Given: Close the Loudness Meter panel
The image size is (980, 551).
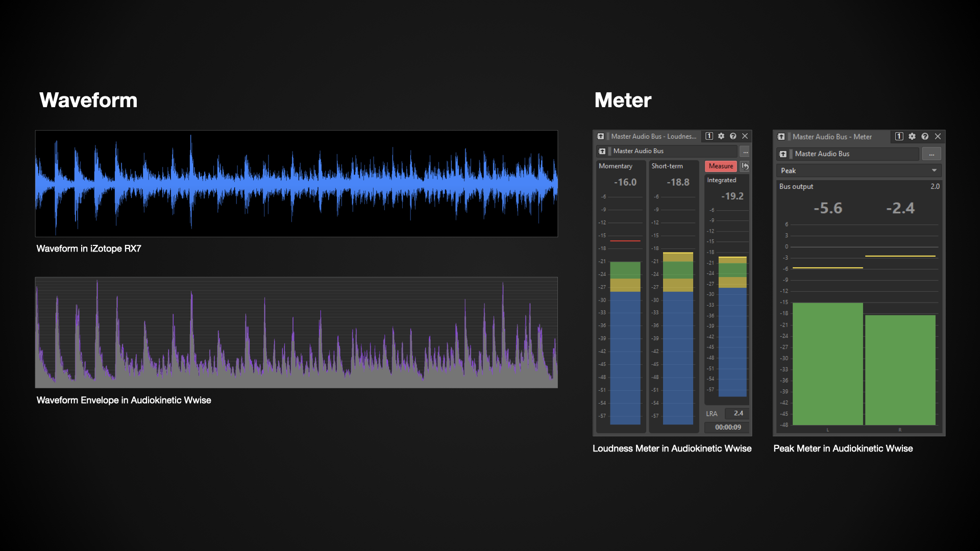Looking at the screenshot, I should (x=745, y=136).
